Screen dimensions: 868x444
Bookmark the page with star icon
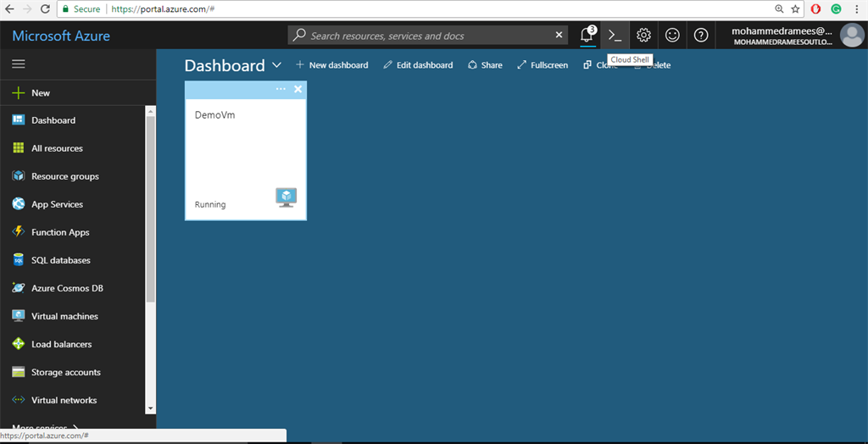[x=795, y=8]
